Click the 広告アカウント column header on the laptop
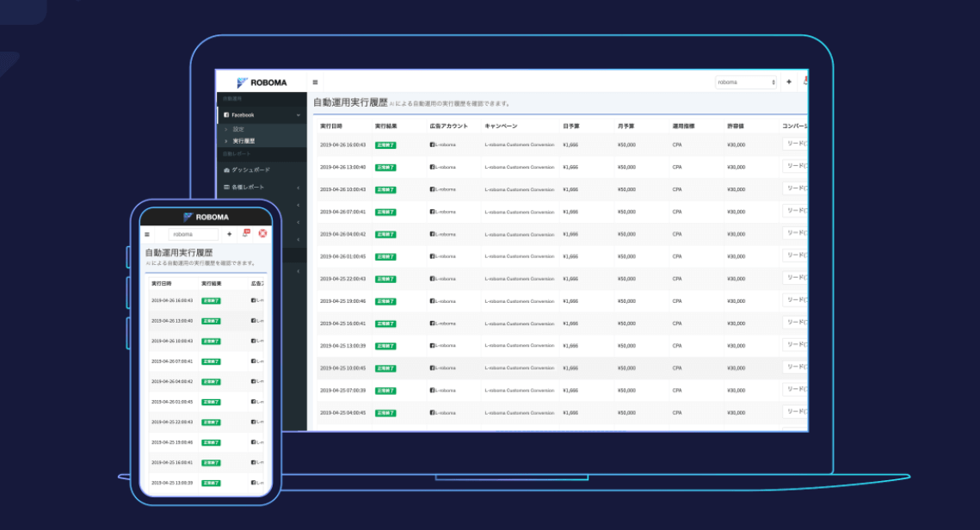This screenshot has width=980, height=530. pos(448,126)
